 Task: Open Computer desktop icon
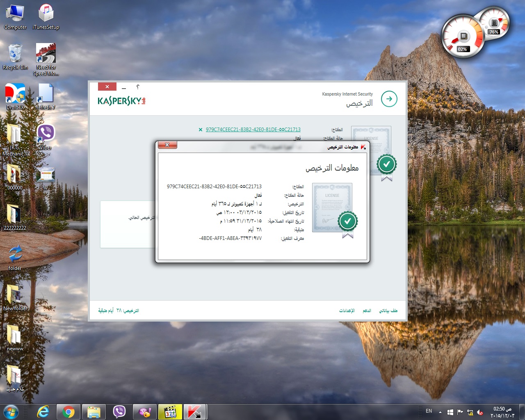[15, 17]
